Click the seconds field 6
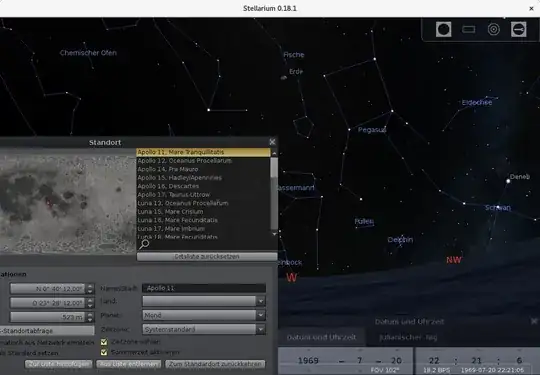Image resolution: width=540 pixels, height=375 pixels. [x=519, y=361]
